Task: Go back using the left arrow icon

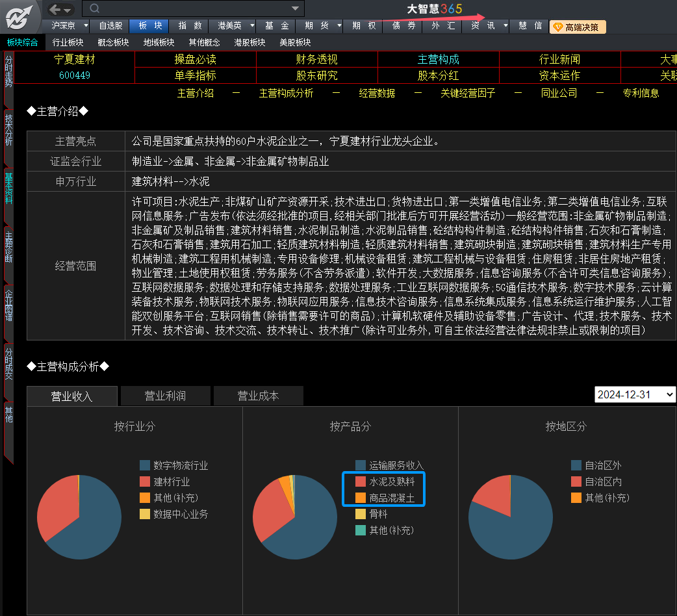Action: 55,9
